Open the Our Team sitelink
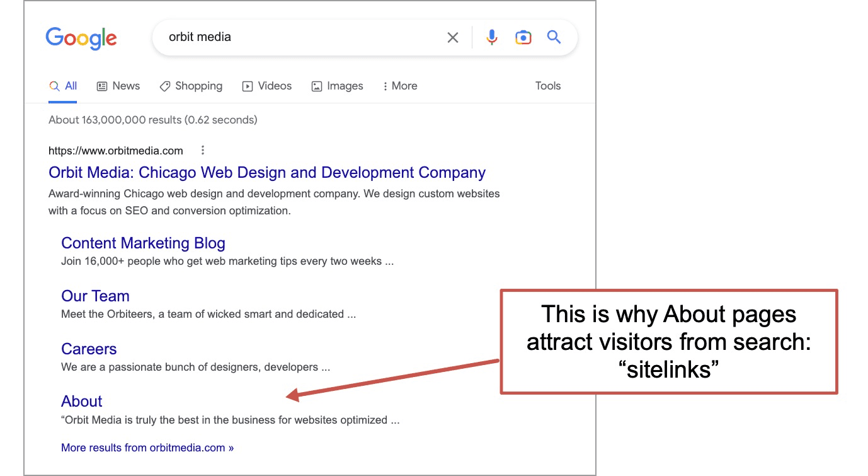 tap(95, 296)
